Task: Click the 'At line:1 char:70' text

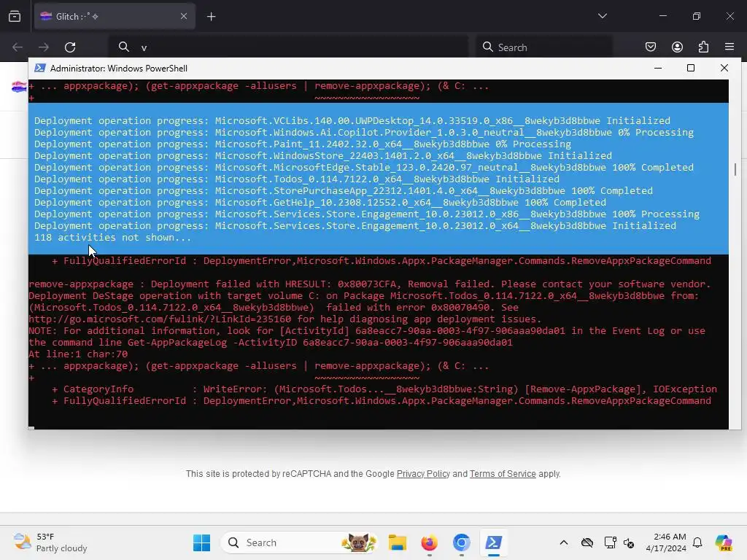Action: coord(78,354)
